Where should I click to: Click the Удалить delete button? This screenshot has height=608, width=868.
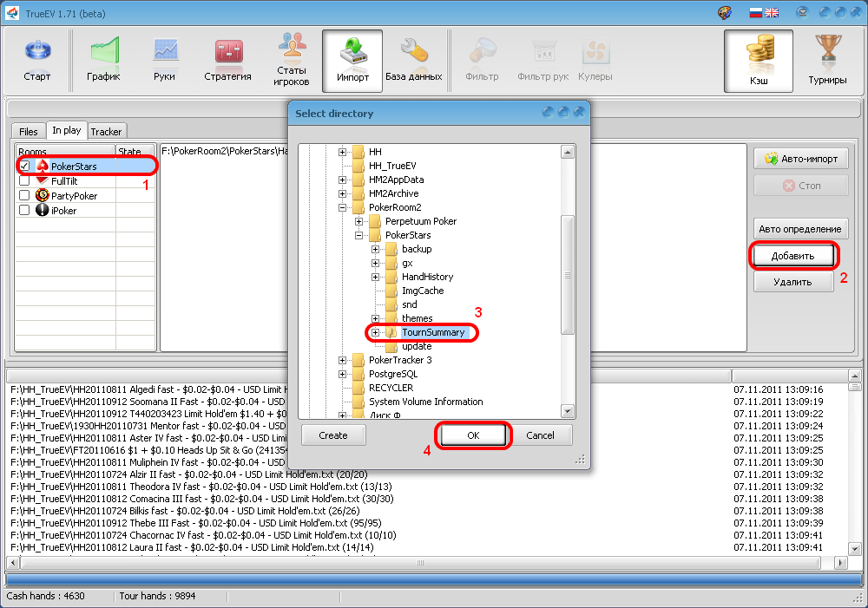point(792,282)
